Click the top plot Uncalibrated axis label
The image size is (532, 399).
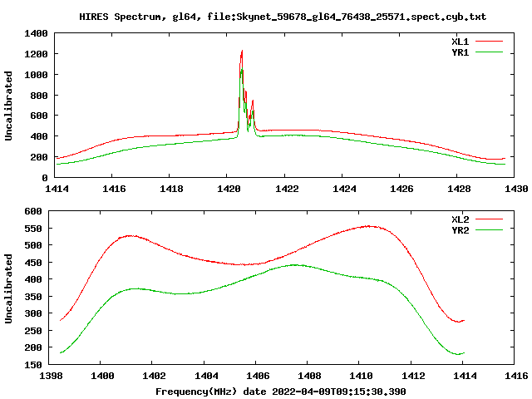click(8, 106)
